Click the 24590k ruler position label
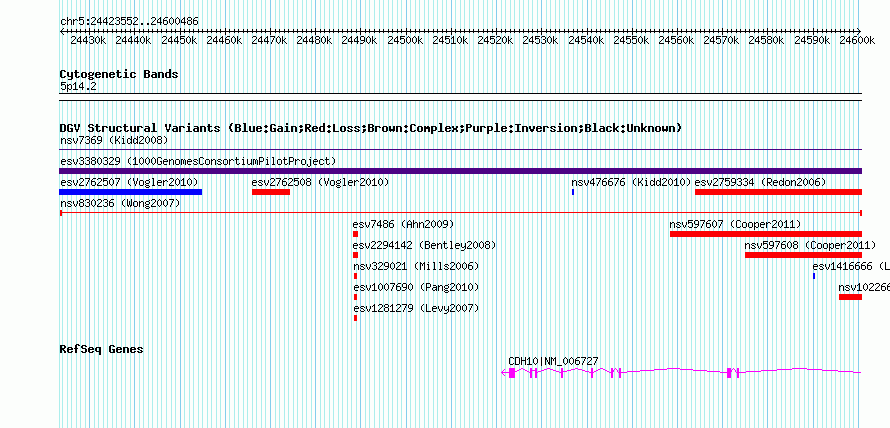Viewport: 890px width, 428px height. [x=812, y=40]
